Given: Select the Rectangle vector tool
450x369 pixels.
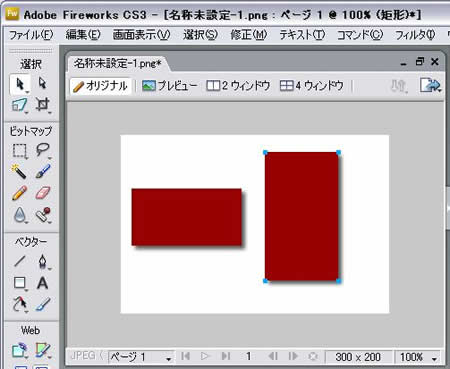Looking at the screenshot, I should [x=20, y=283].
